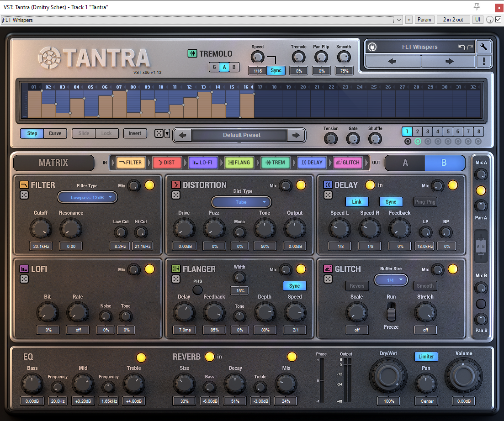
Task: Select the G tremolo mode tab
Action: click(214, 67)
